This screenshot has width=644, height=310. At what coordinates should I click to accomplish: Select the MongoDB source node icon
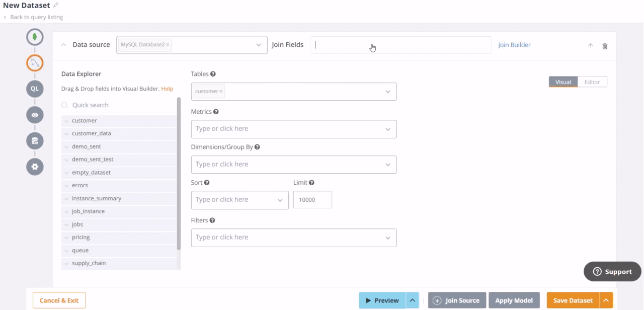tap(35, 37)
